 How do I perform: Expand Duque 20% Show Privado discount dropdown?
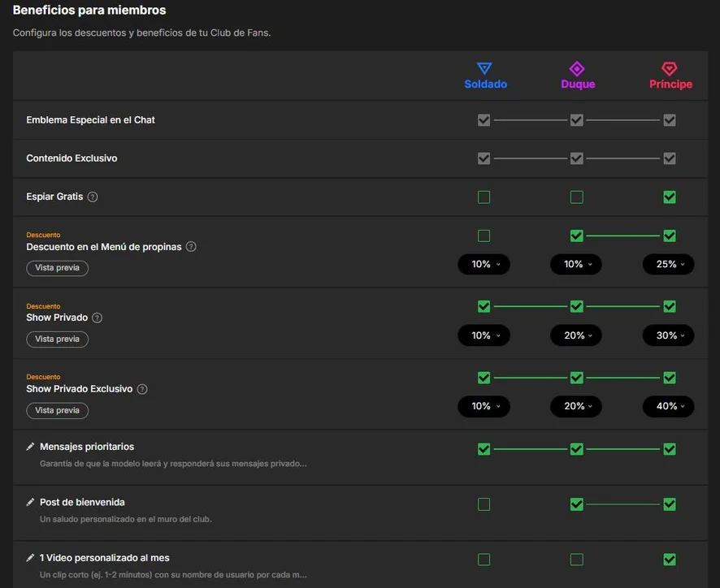click(576, 335)
